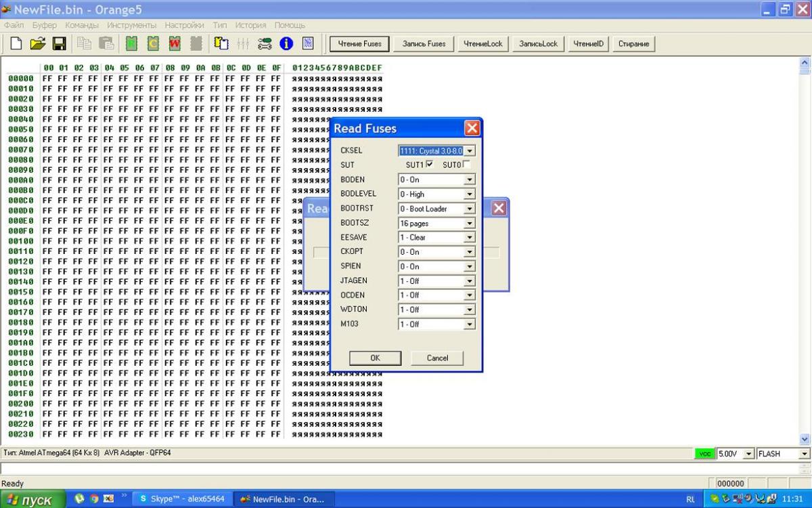This screenshot has width=812, height=508.
Task: Expand the CKSEL dropdown
Action: pos(470,151)
